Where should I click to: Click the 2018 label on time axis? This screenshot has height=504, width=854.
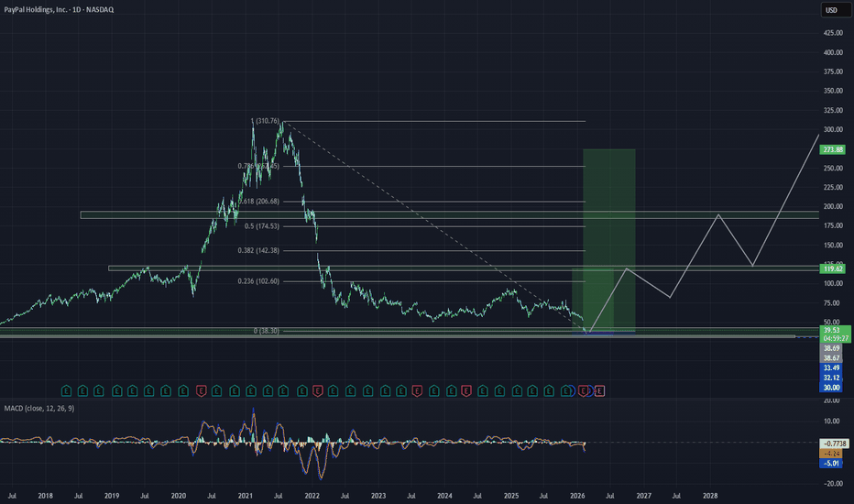pos(45,496)
